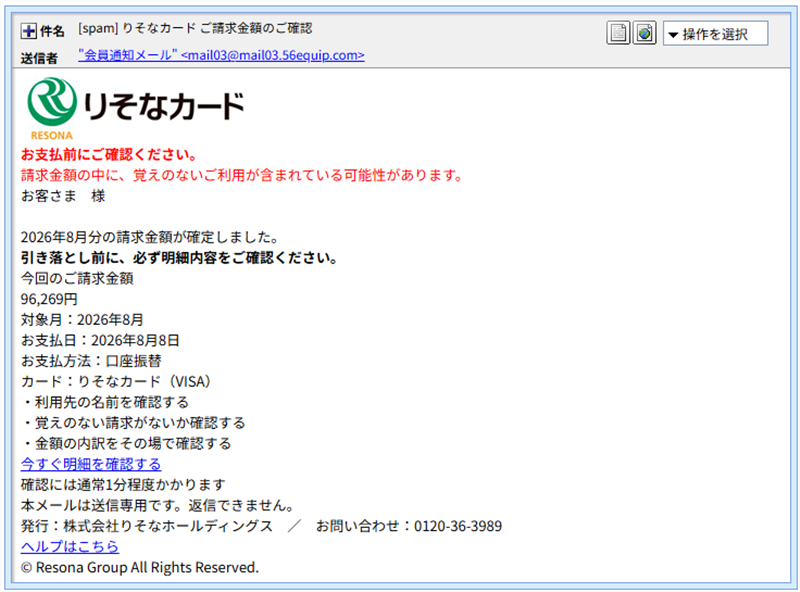
Task: Click the amount 96,269円
Action: [x=49, y=299]
